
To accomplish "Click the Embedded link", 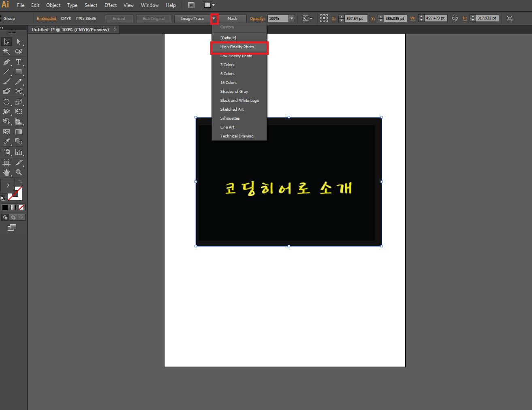I will [x=47, y=19].
